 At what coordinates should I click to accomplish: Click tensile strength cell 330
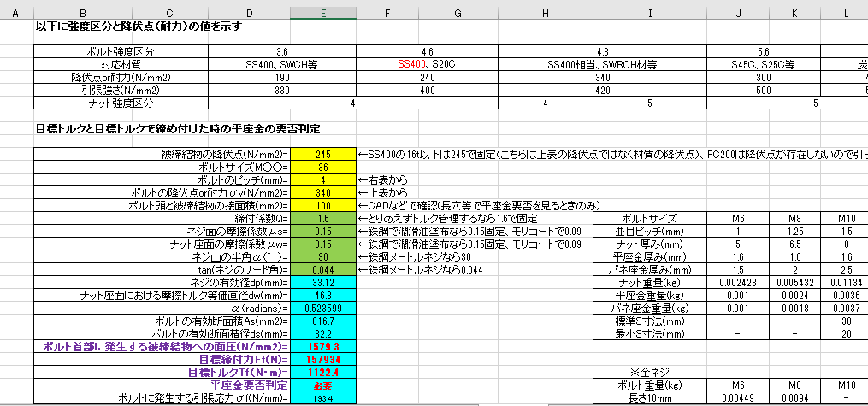281,90
